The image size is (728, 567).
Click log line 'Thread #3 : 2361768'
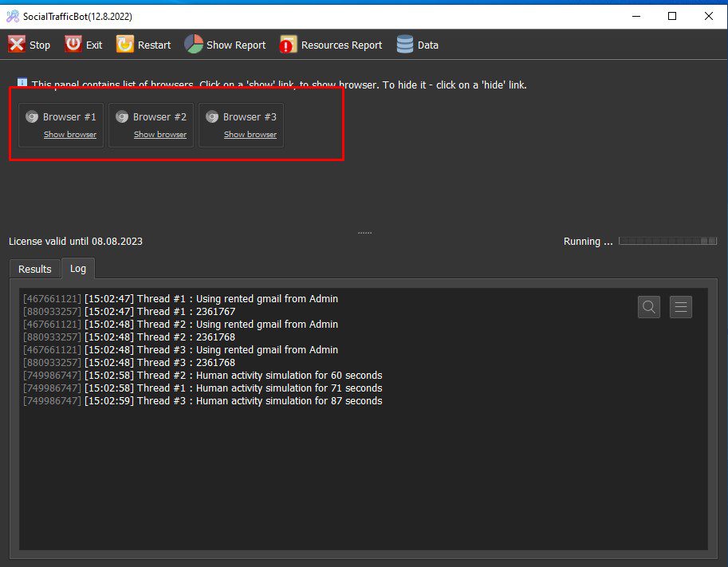pos(129,363)
